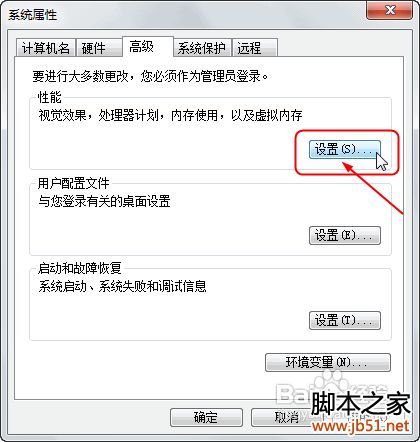Click the 视觉效果 performance description text

(170, 116)
